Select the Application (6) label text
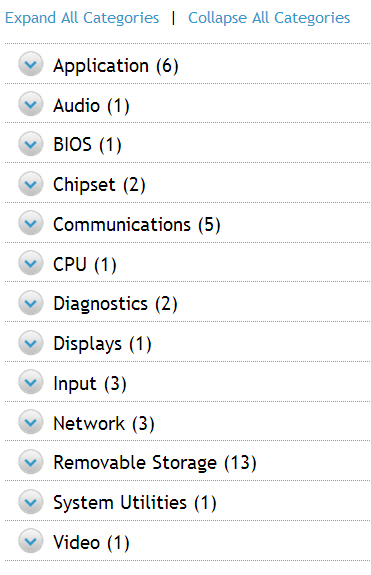 tap(116, 66)
